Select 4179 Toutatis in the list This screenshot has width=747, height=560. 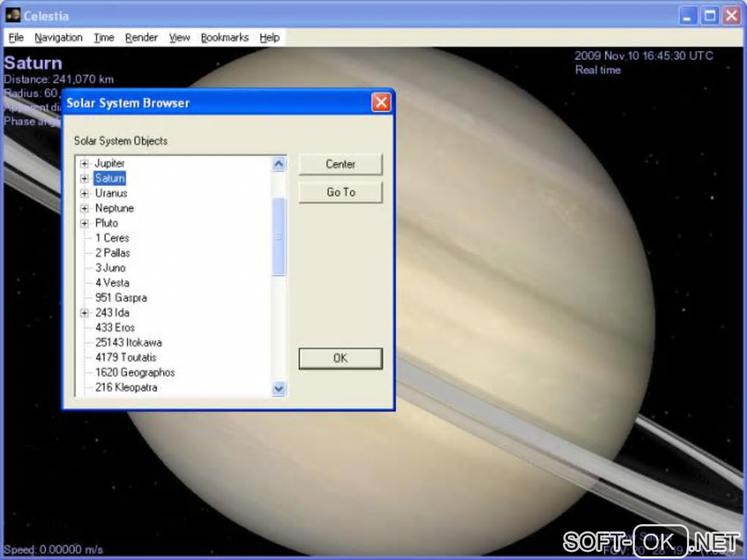(126, 358)
